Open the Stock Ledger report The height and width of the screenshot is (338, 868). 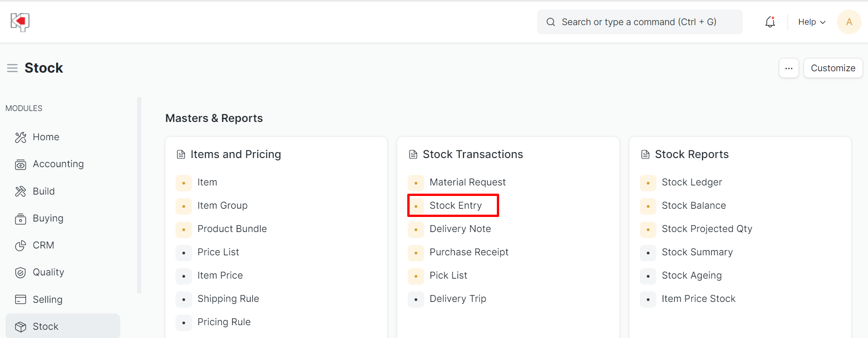pyautogui.click(x=692, y=182)
